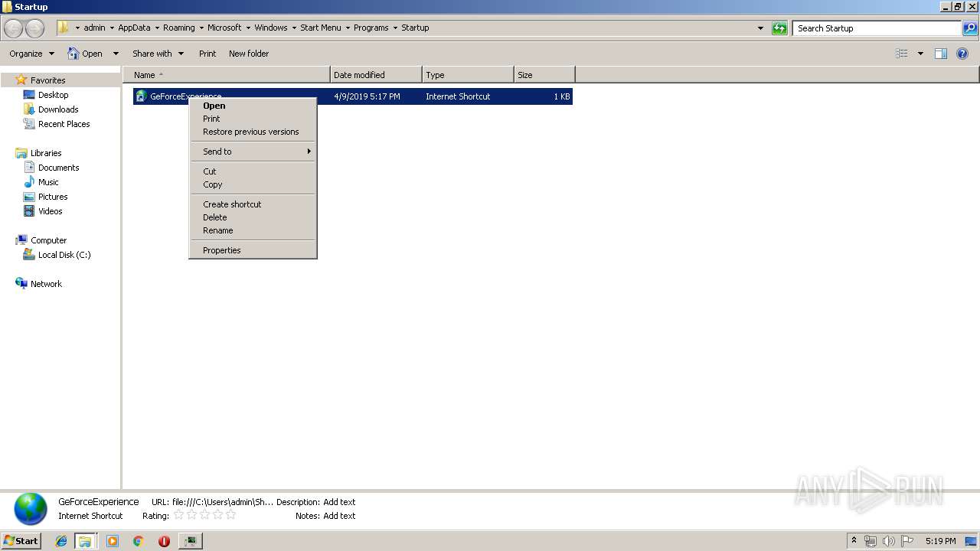Image resolution: width=980 pixels, height=551 pixels.
Task: Click the Favorites star icon
Action: [x=21, y=80]
